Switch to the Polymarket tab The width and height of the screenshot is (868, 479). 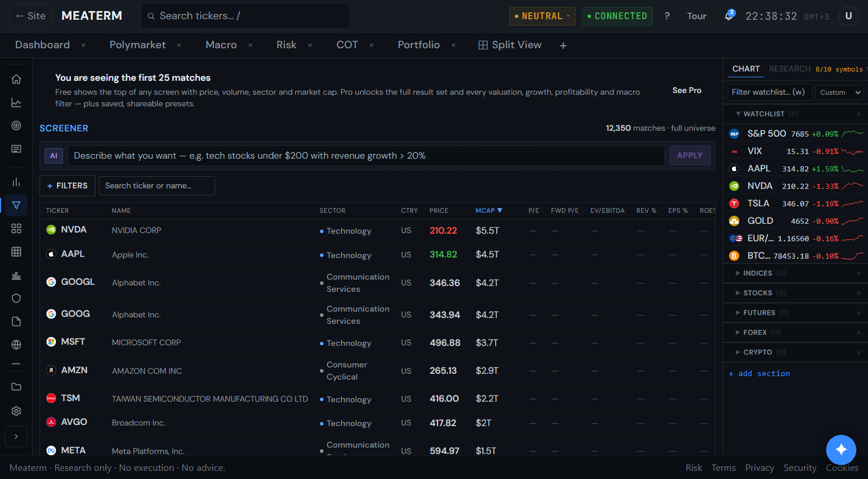[x=137, y=45]
